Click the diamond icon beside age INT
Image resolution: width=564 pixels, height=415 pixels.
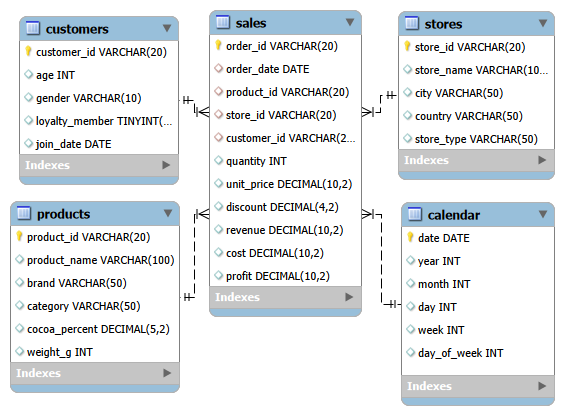(29, 74)
